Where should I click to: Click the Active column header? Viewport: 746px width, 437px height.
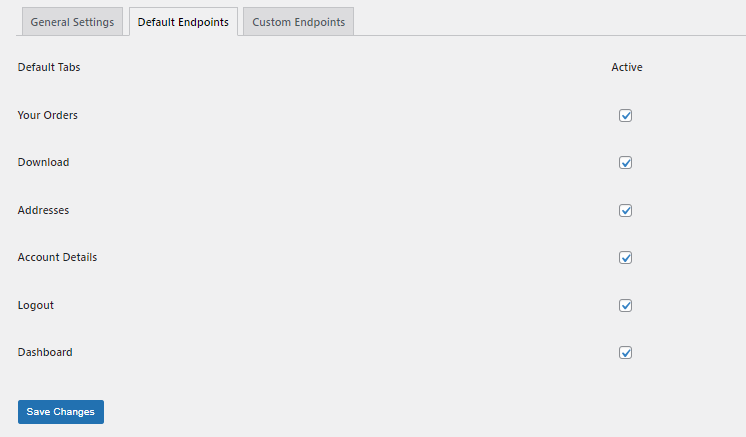(x=627, y=68)
